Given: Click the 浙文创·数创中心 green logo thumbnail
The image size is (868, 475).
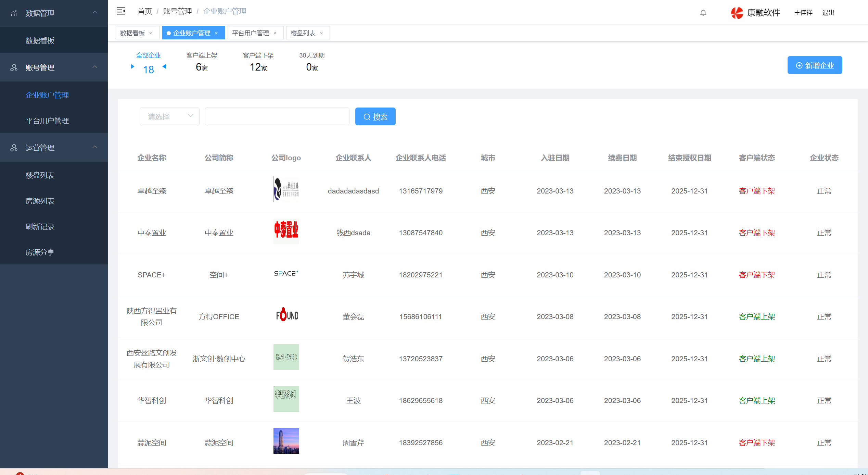Looking at the screenshot, I should (x=286, y=357).
